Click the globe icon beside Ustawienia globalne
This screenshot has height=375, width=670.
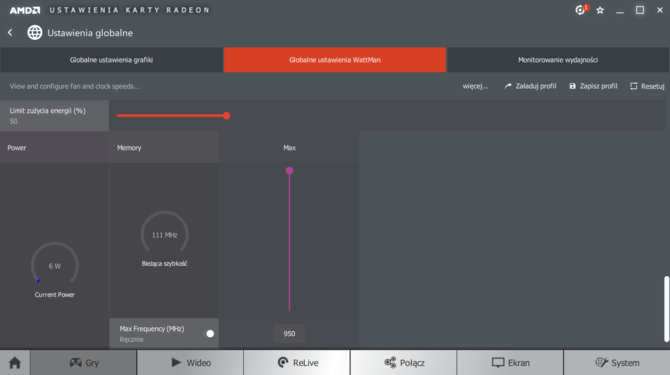(35, 32)
